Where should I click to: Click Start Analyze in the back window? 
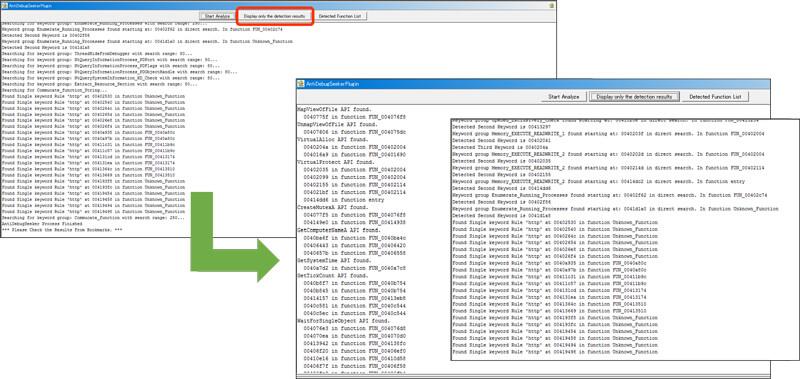(217, 16)
